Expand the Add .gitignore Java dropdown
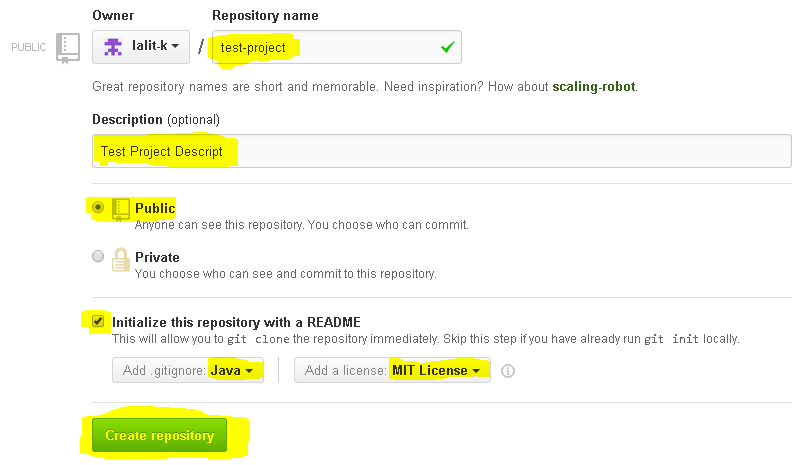 [188, 370]
